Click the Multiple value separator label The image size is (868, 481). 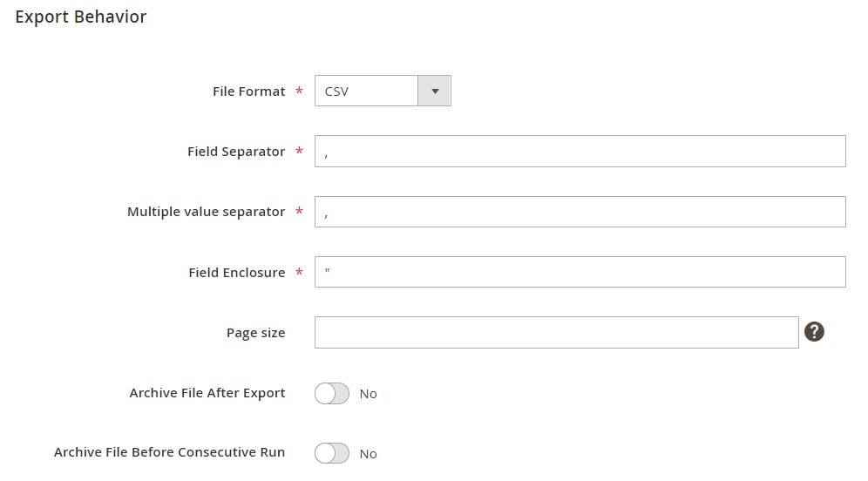tap(206, 212)
